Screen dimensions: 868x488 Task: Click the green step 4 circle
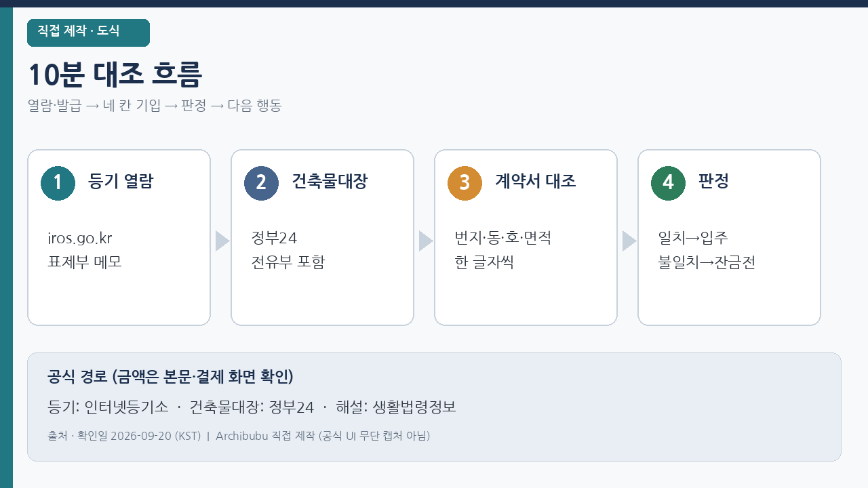pyautogui.click(x=668, y=183)
